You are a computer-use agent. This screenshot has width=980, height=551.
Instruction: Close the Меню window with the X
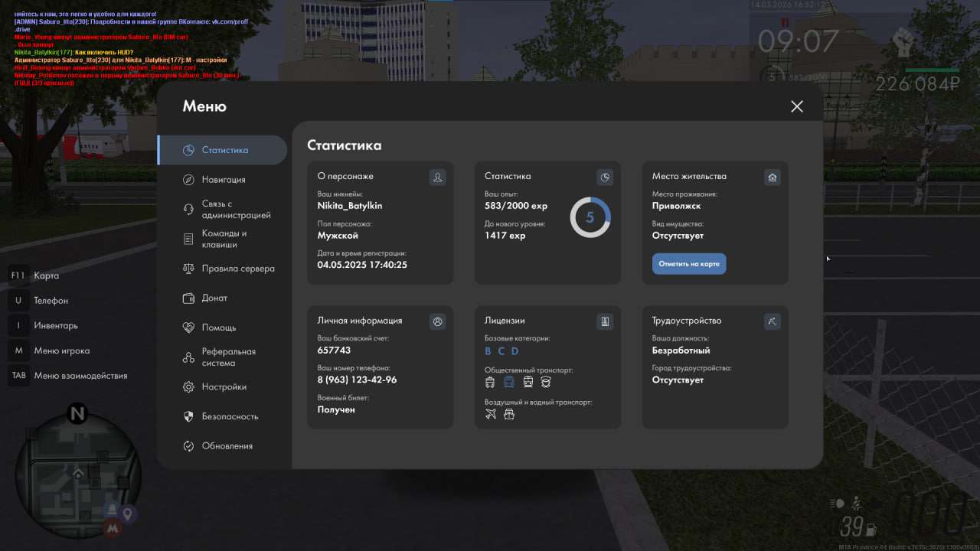point(797,106)
